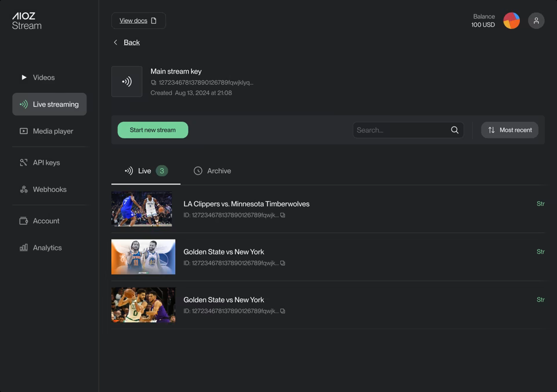
Task: Click Str status on LA Clippers row
Action: tap(540, 204)
